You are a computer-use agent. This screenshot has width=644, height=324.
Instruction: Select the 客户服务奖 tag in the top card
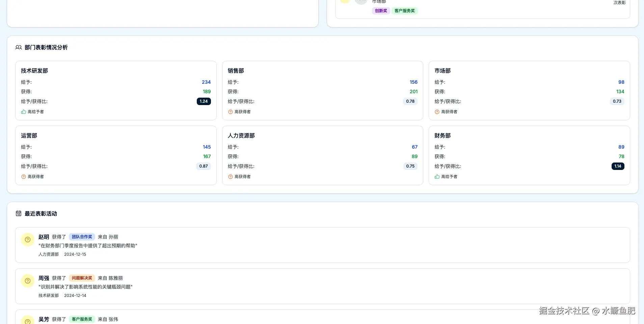(405, 10)
